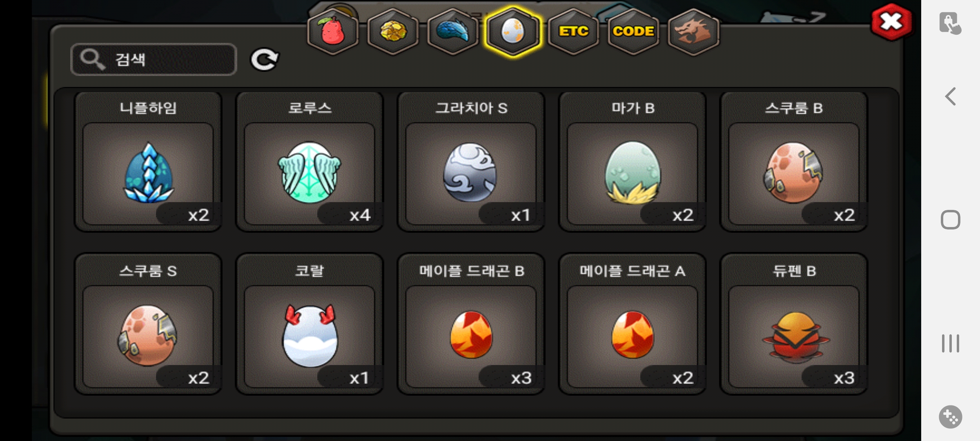The width and height of the screenshot is (980, 441).
Task: Select the egg inventory tab
Action: [513, 31]
